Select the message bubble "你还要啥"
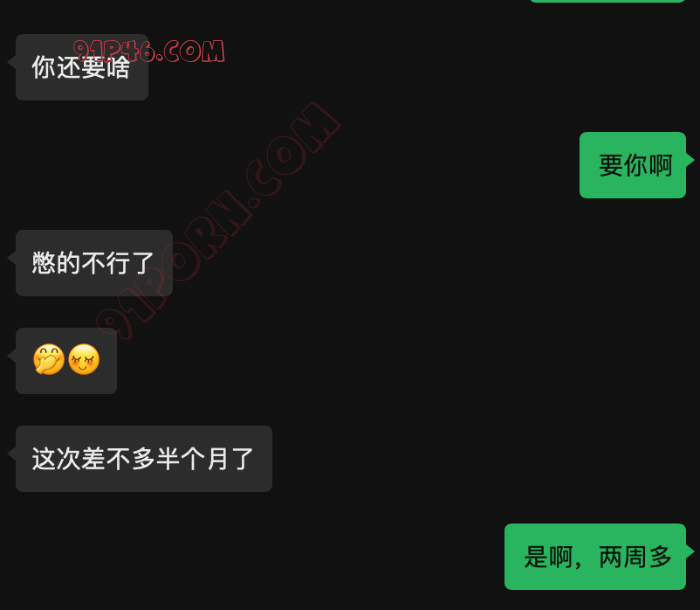700x610 pixels. pyautogui.click(x=82, y=67)
